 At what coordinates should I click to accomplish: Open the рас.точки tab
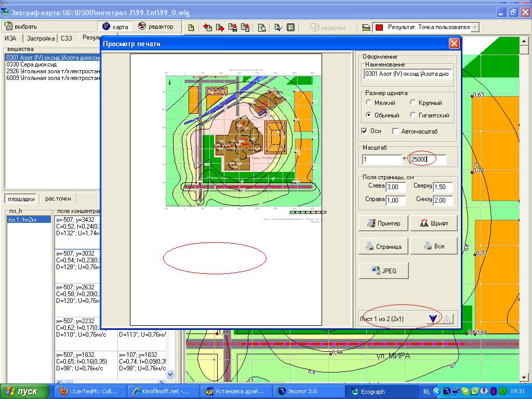58,198
